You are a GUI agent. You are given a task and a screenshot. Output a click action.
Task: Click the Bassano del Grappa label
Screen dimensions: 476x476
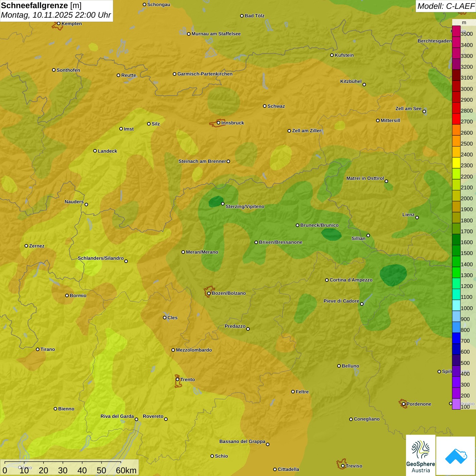click(x=242, y=441)
